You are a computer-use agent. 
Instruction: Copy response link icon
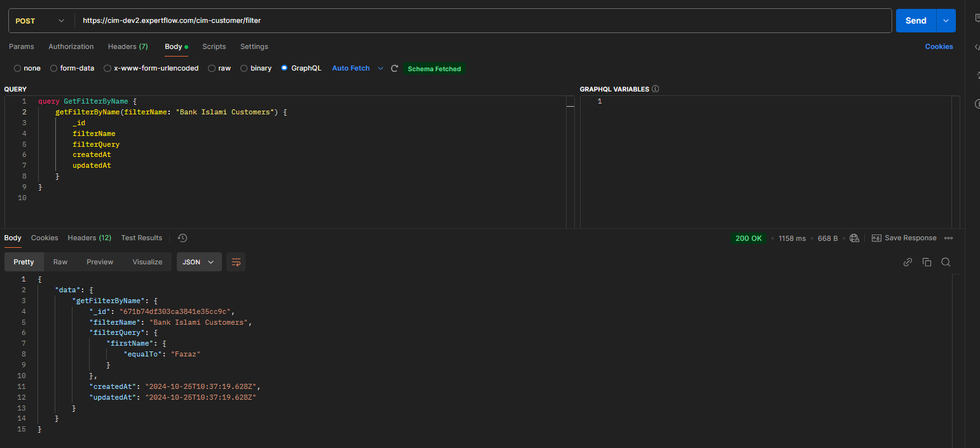click(x=908, y=262)
